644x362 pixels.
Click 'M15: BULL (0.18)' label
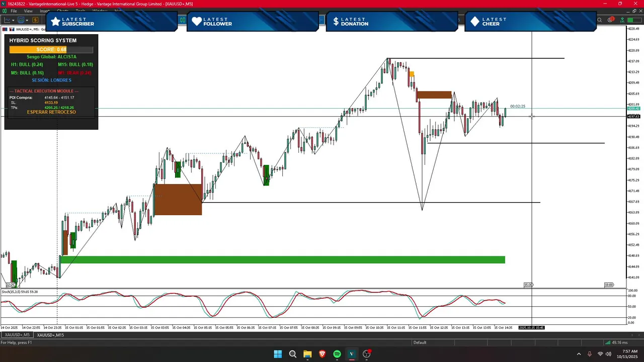[75, 64]
